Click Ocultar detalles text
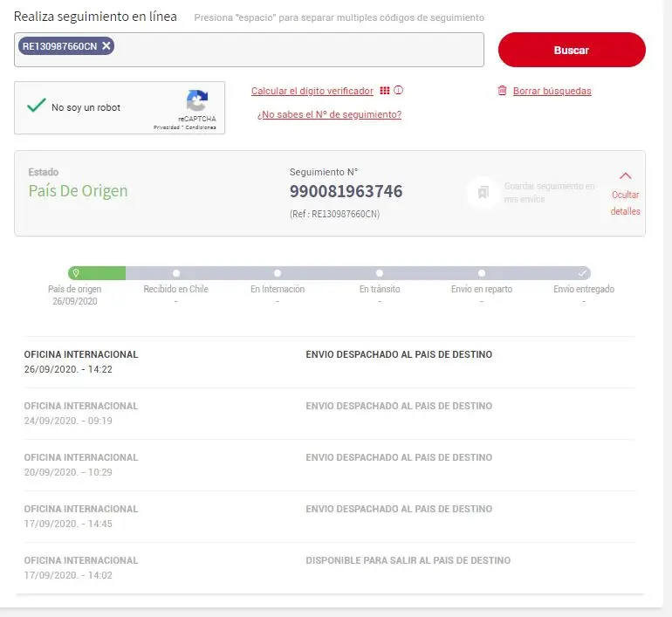The height and width of the screenshot is (617, 672). [x=625, y=202]
